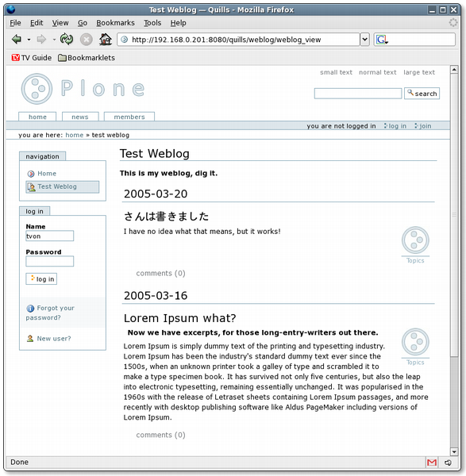Open the Bookmarks menu
The image size is (466, 476).
[x=115, y=23]
